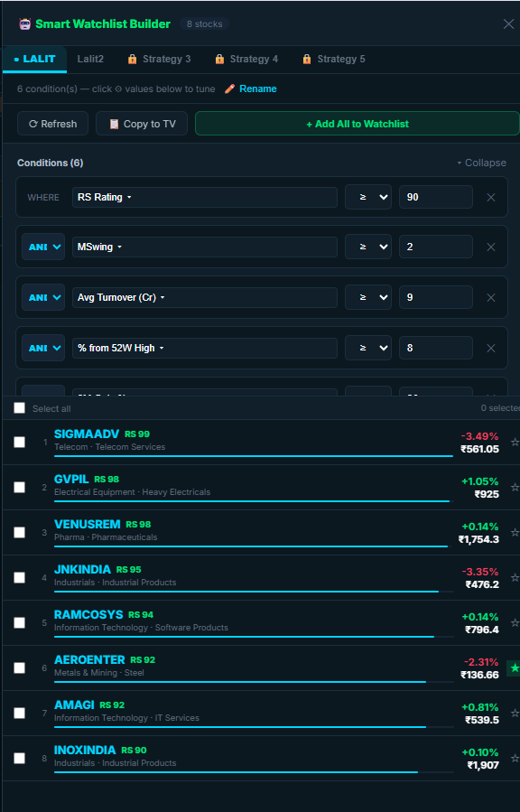
Task: Edit the RS Rating value 90
Action: pos(436,197)
